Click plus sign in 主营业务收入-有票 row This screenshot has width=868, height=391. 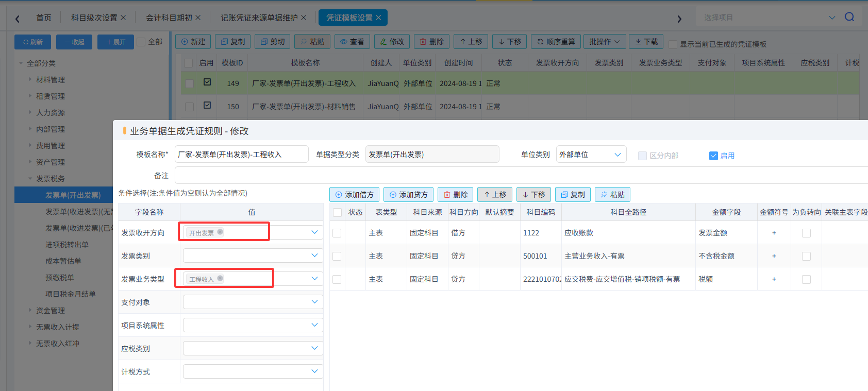(x=774, y=256)
